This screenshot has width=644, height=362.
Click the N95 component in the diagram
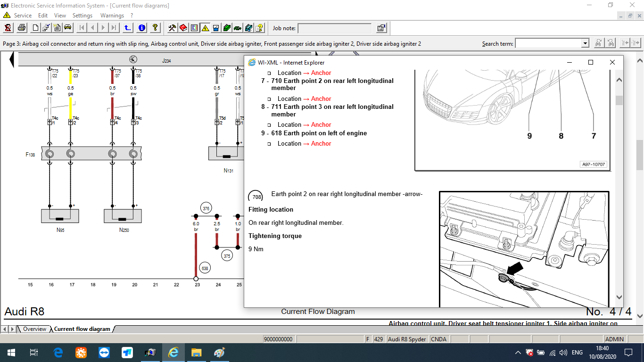60,216
